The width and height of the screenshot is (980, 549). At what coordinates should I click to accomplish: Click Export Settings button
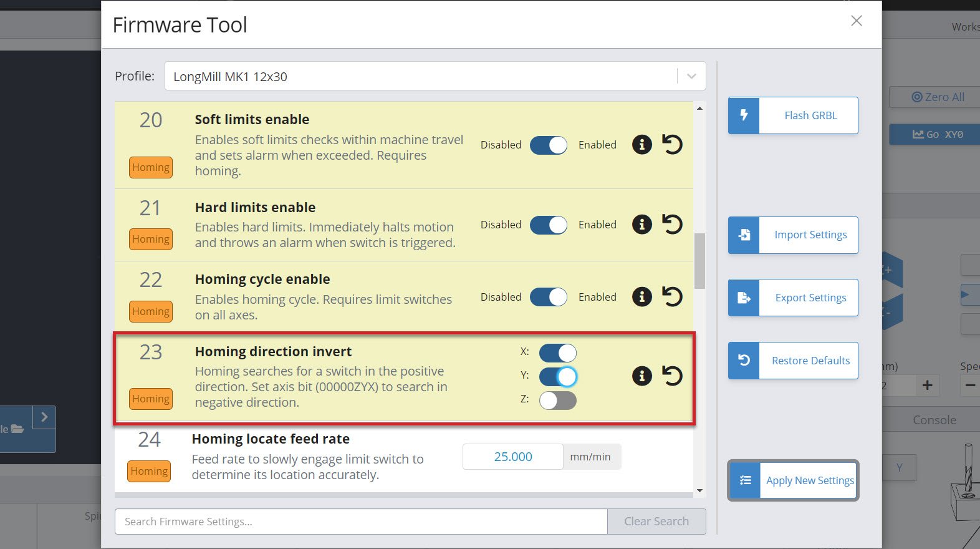[x=793, y=298]
